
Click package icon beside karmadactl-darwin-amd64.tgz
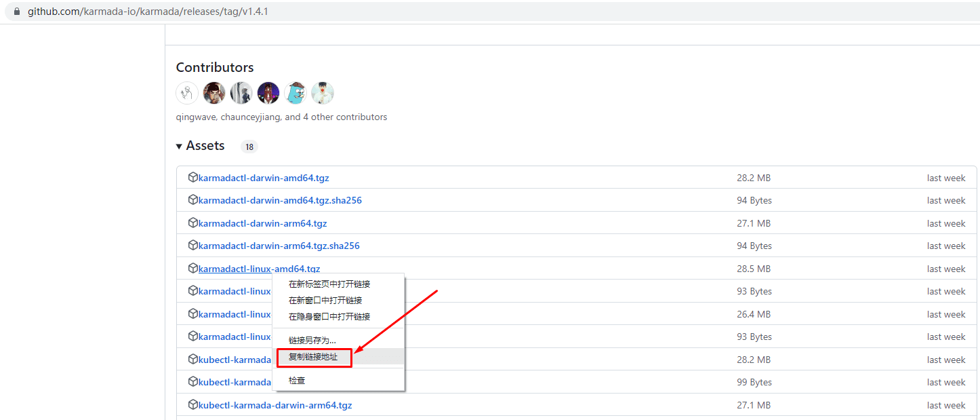193,178
